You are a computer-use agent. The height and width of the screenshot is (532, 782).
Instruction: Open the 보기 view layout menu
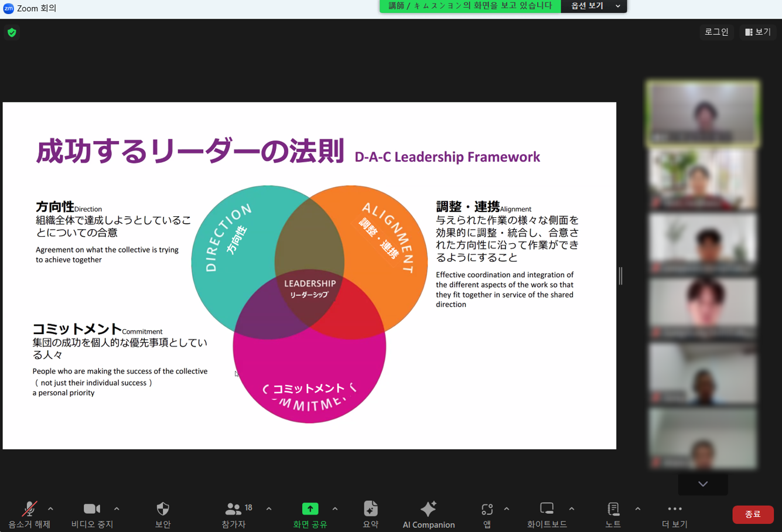[758, 32]
